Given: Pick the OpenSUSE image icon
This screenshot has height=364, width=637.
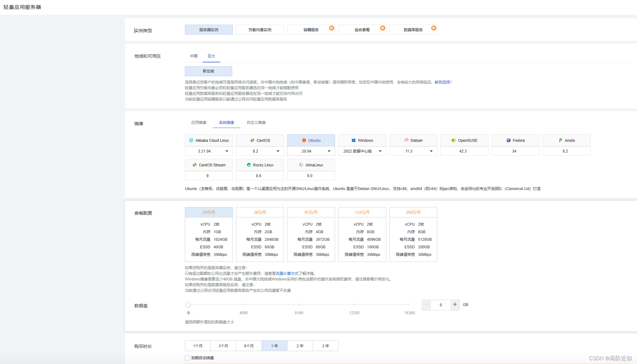Looking at the screenshot, I should click(454, 140).
